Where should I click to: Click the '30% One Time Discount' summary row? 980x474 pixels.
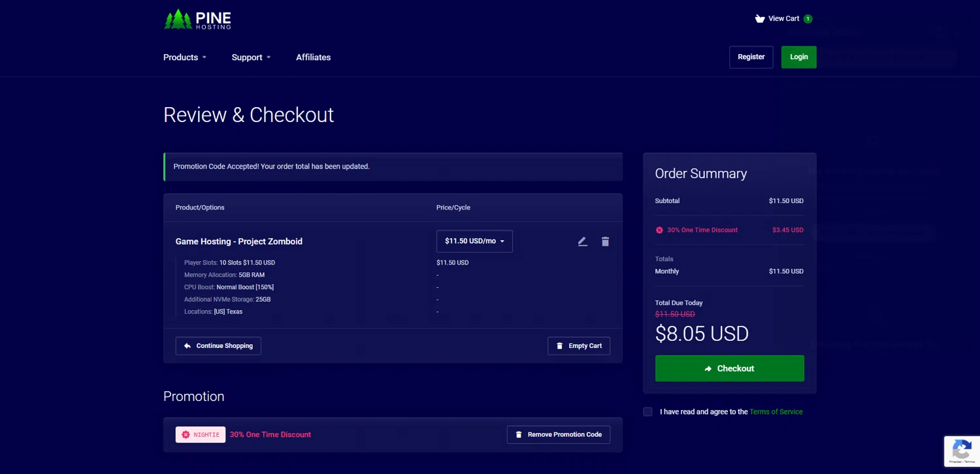tap(729, 230)
